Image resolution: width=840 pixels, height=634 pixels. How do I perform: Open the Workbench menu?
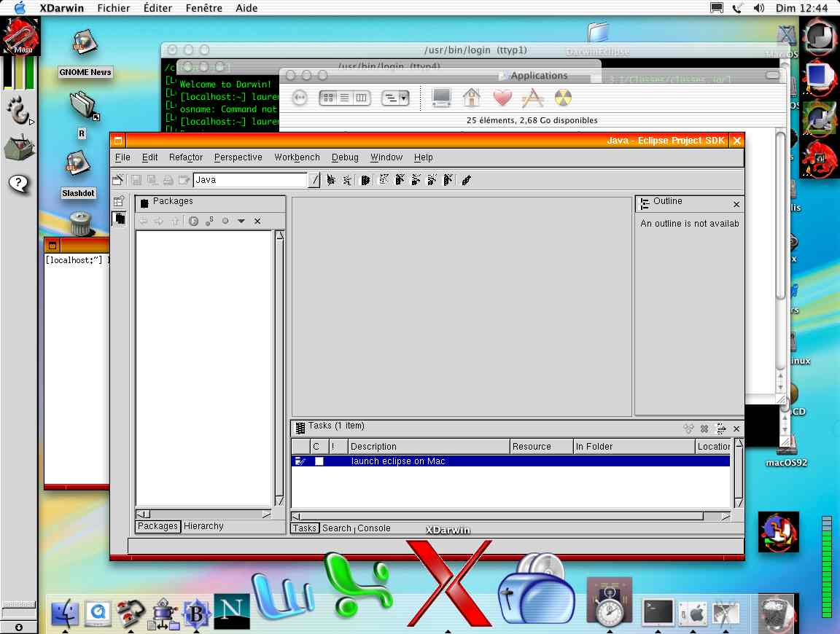pos(297,157)
